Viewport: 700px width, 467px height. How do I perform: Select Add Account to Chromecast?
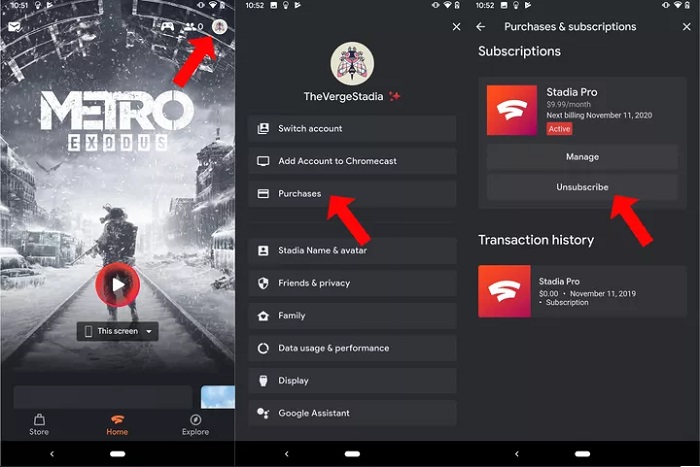coord(352,161)
